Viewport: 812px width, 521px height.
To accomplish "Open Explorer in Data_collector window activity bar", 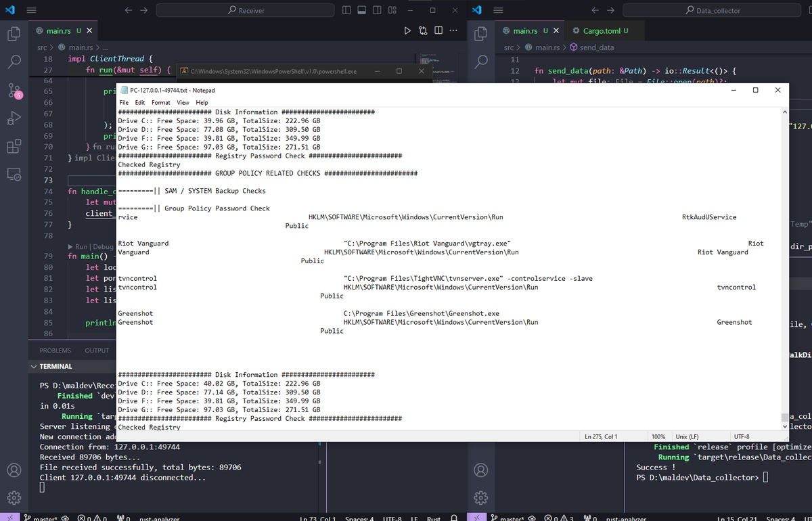I will tap(481, 33).
